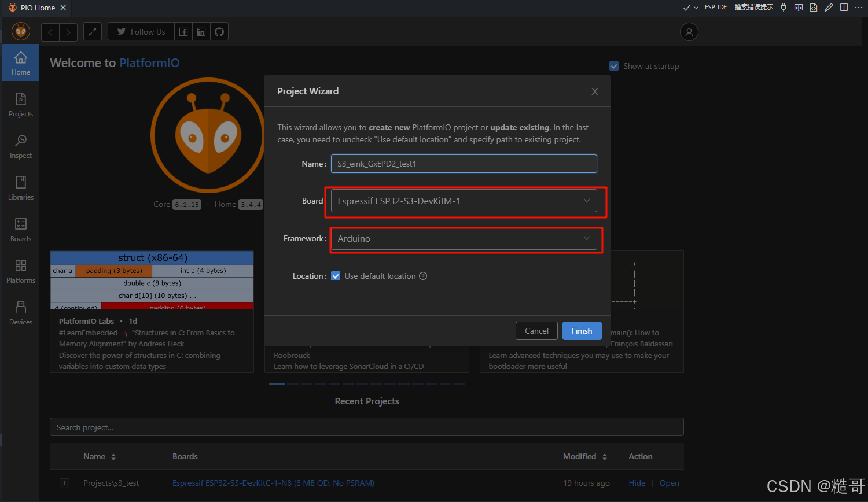This screenshot has height=502, width=868.
Task: Click the pencil edit icon in title bar
Action: coord(829,8)
